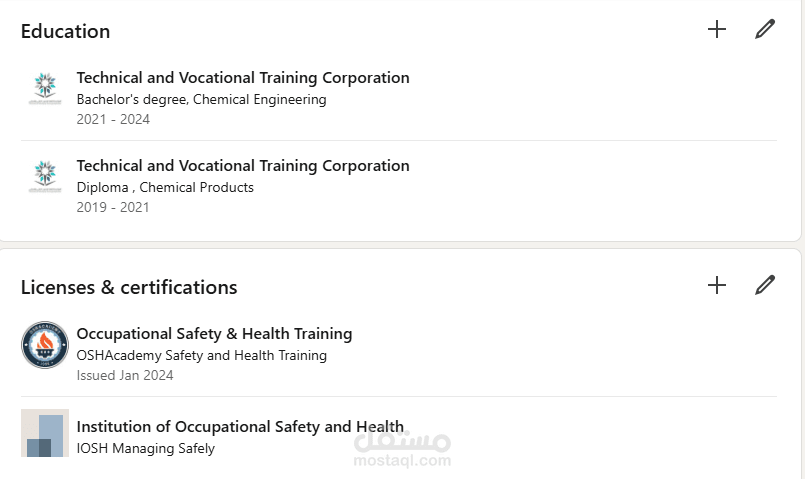Viewport: 805px width, 479px height.
Task: Click the IOSH Managing Safely text
Action: click(x=145, y=449)
